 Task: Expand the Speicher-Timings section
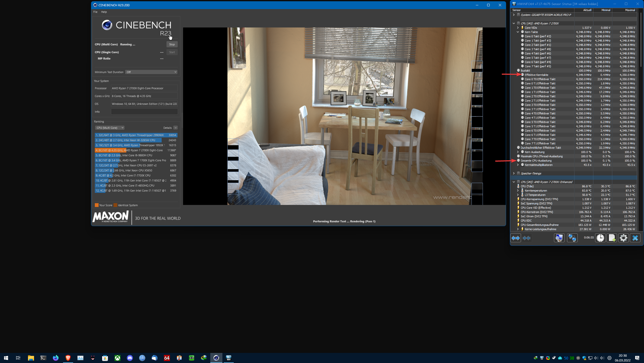point(514,173)
